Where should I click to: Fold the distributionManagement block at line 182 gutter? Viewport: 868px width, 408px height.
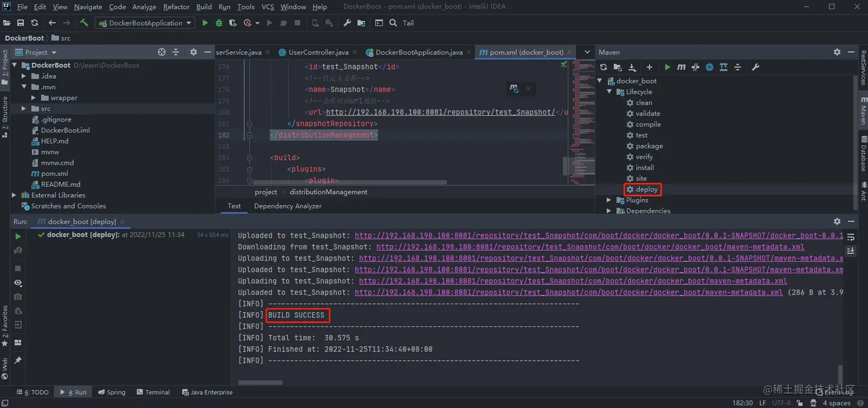[x=249, y=136]
